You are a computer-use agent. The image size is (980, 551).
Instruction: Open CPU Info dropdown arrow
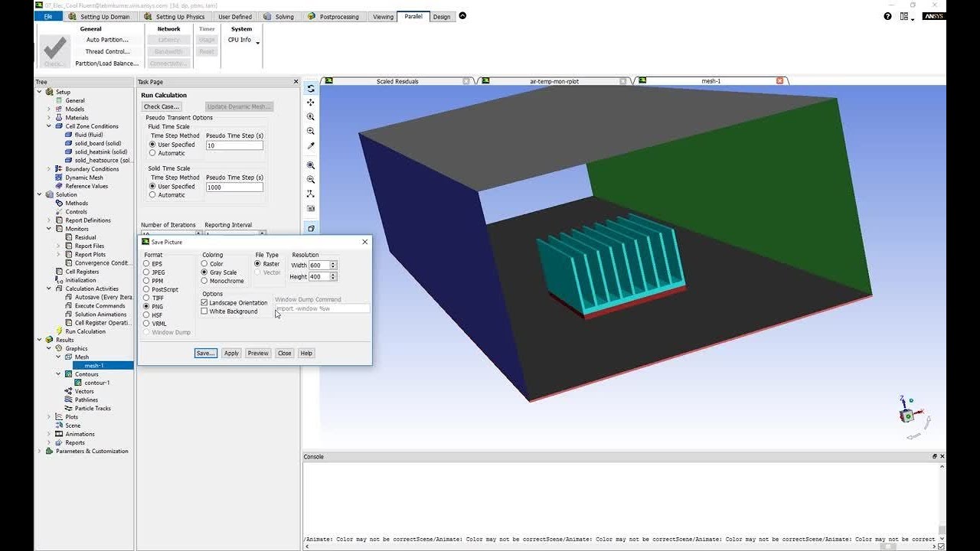click(257, 43)
